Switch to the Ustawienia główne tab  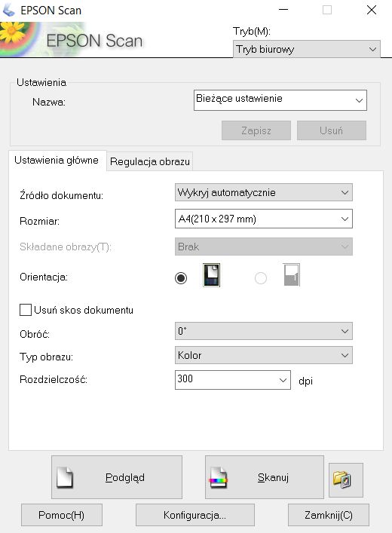[x=57, y=160]
